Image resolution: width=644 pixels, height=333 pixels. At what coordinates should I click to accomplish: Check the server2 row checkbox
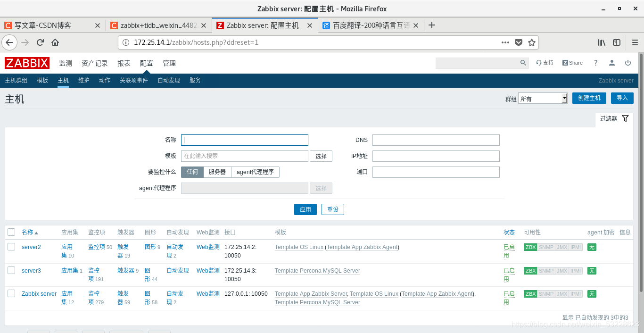11,247
